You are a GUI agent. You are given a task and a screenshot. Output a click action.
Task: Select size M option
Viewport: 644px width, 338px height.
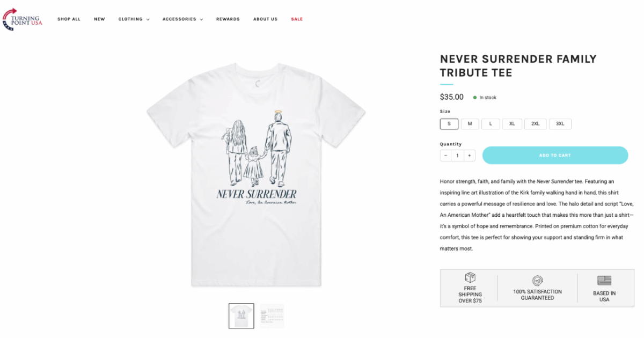pos(470,124)
